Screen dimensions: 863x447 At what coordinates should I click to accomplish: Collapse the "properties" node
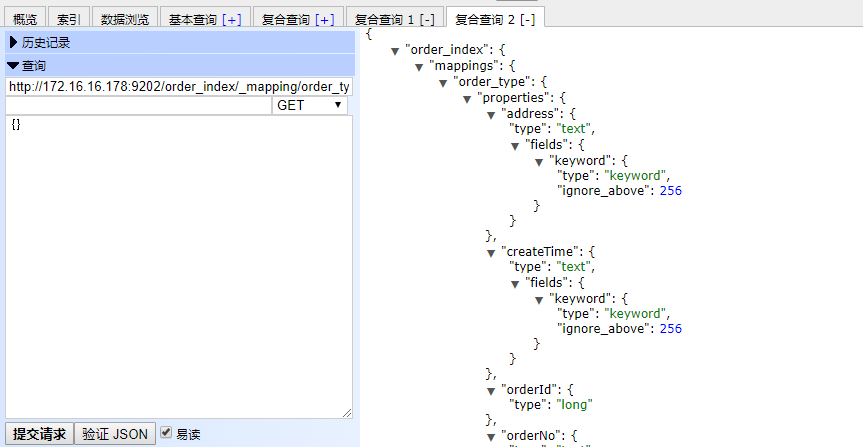(x=467, y=99)
